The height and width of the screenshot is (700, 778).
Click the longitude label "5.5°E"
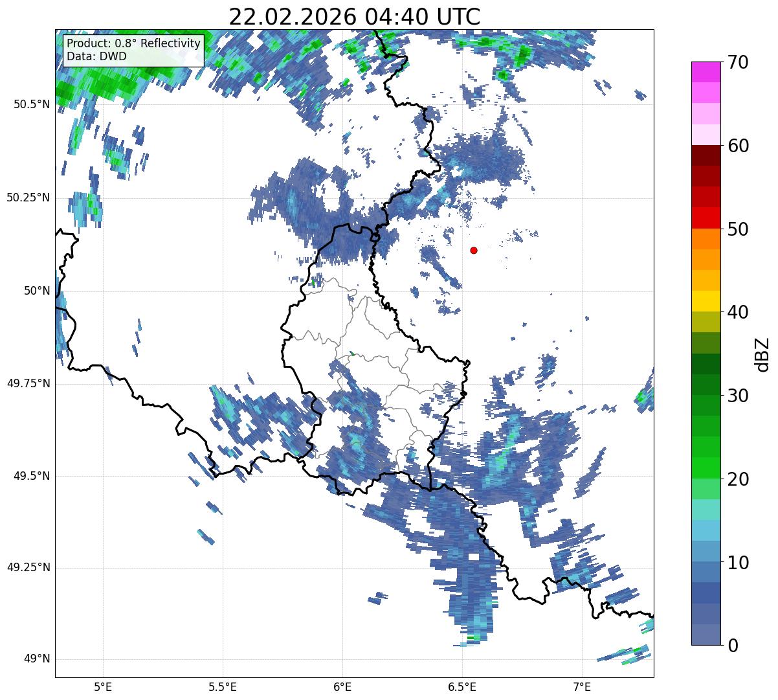pyautogui.click(x=223, y=686)
